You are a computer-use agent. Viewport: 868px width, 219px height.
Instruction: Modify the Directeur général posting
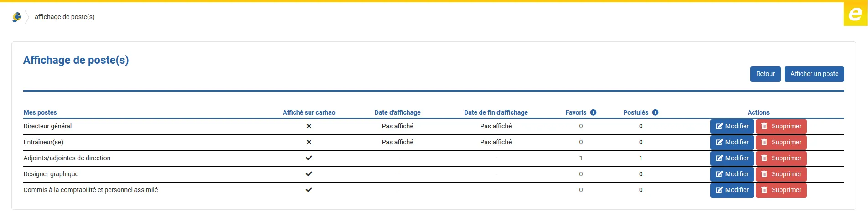[x=732, y=127]
